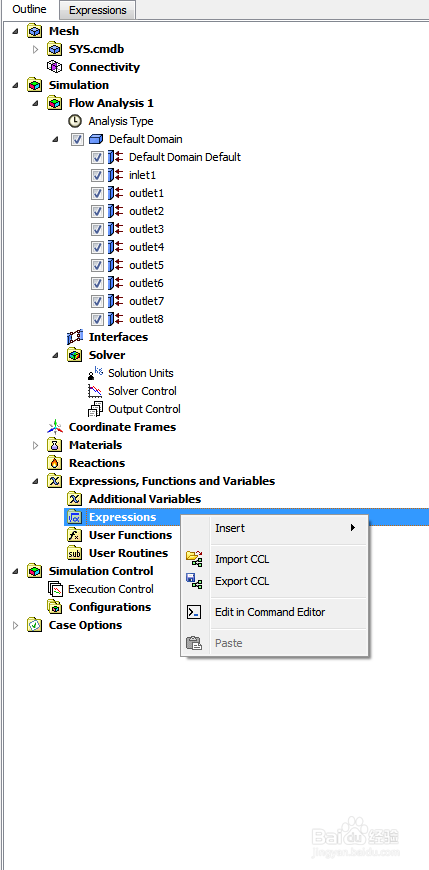Click the Export CCL save icon
This screenshot has width=429, height=870.
[194, 581]
